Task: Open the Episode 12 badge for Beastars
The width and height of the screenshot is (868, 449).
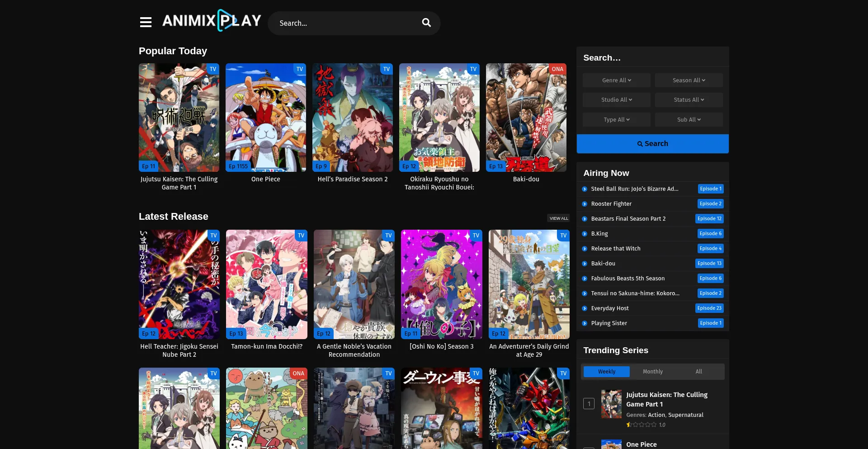Action: [x=709, y=219]
